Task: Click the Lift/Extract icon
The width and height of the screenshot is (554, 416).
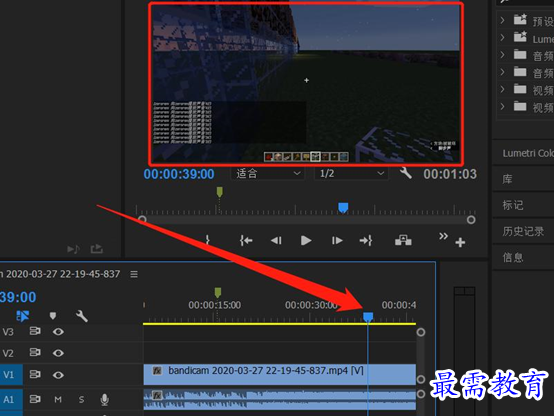Action: [x=403, y=240]
